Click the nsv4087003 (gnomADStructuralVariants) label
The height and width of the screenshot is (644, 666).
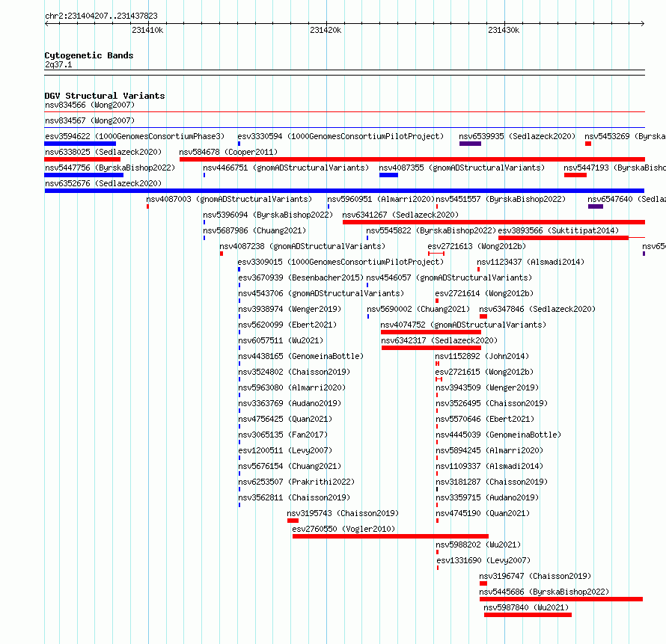coord(229,199)
